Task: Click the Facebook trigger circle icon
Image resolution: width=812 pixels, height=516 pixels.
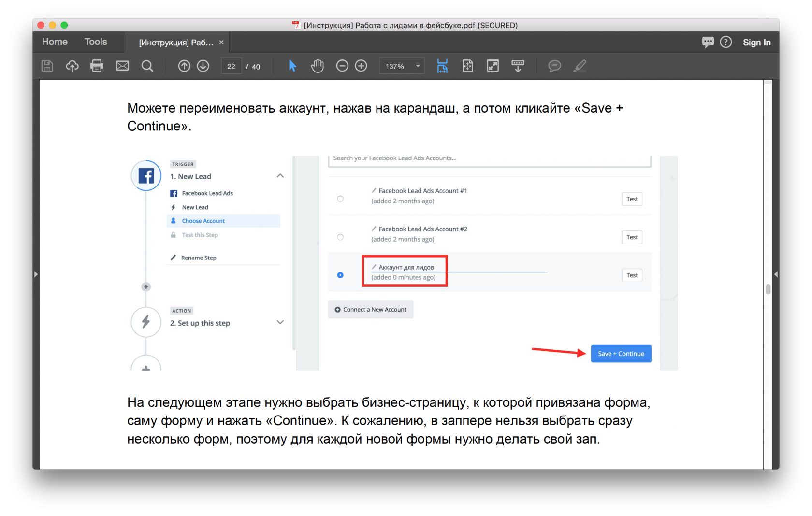Action: click(x=146, y=176)
